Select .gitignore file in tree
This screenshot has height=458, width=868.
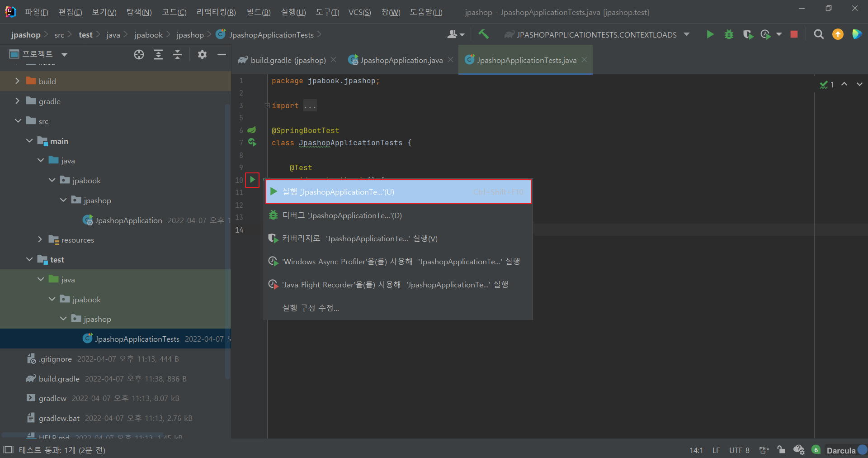click(55, 359)
